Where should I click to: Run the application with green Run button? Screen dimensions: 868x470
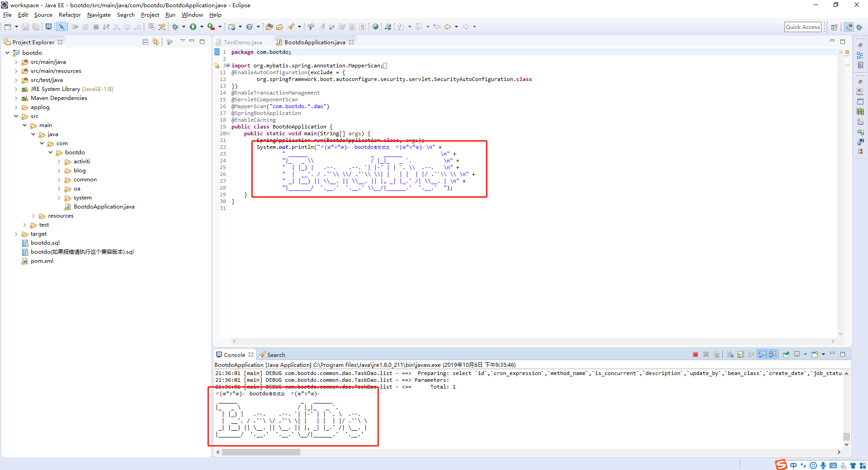[193, 27]
